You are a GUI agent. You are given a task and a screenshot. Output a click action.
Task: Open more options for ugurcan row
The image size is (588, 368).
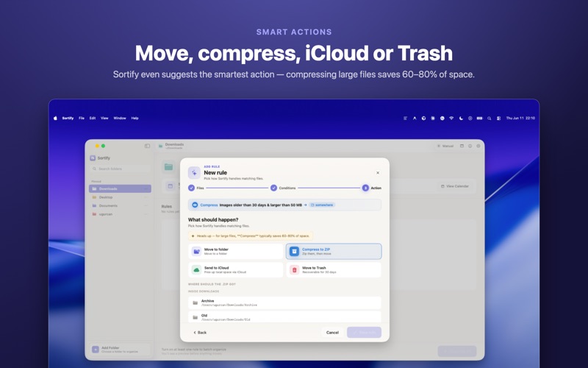tap(146, 214)
